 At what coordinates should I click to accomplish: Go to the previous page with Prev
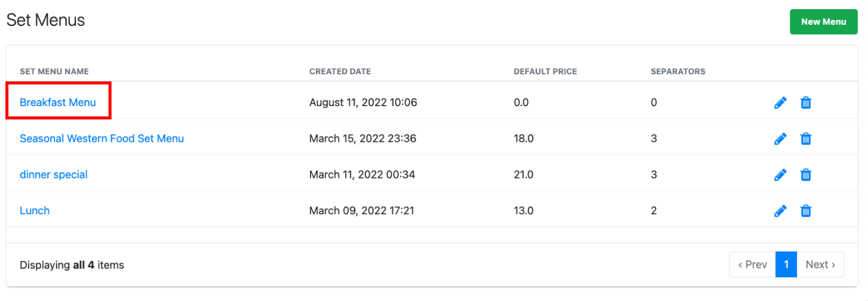click(752, 265)
